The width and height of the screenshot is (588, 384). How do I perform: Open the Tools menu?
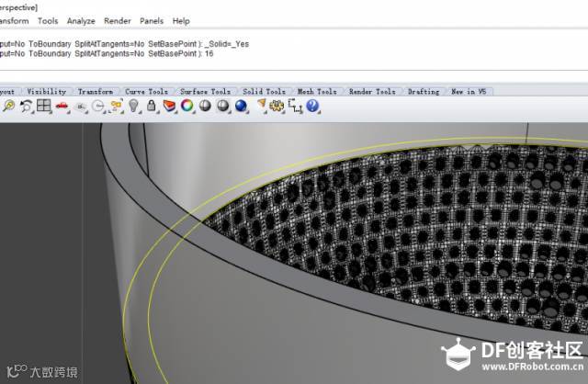coord(48,21)
